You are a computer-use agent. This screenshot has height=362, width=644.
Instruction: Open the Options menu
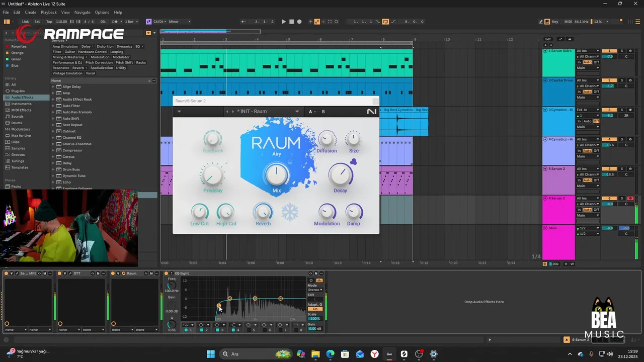102,12
